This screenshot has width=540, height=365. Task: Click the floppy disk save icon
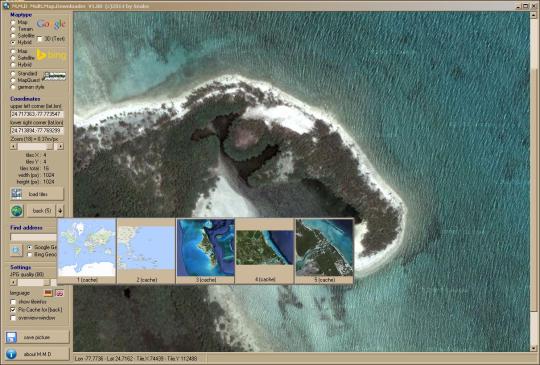coord(11,337)
